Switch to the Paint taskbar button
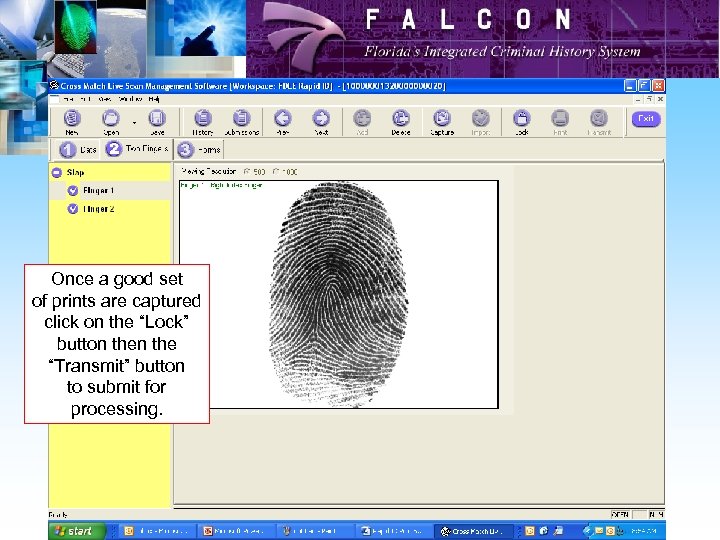Viewport: 720px width, 540px height. click(315, 531)
